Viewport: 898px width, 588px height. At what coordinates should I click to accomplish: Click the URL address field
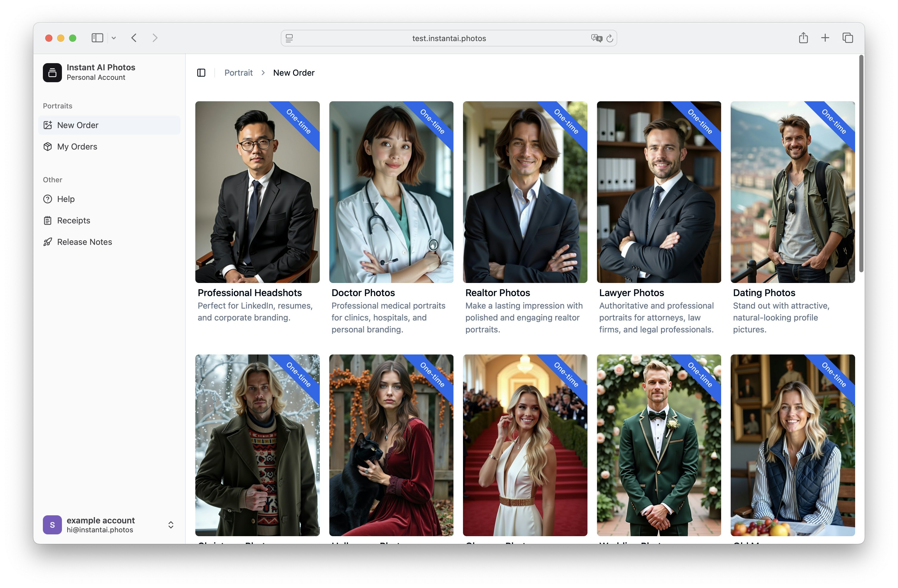point(449,38)
